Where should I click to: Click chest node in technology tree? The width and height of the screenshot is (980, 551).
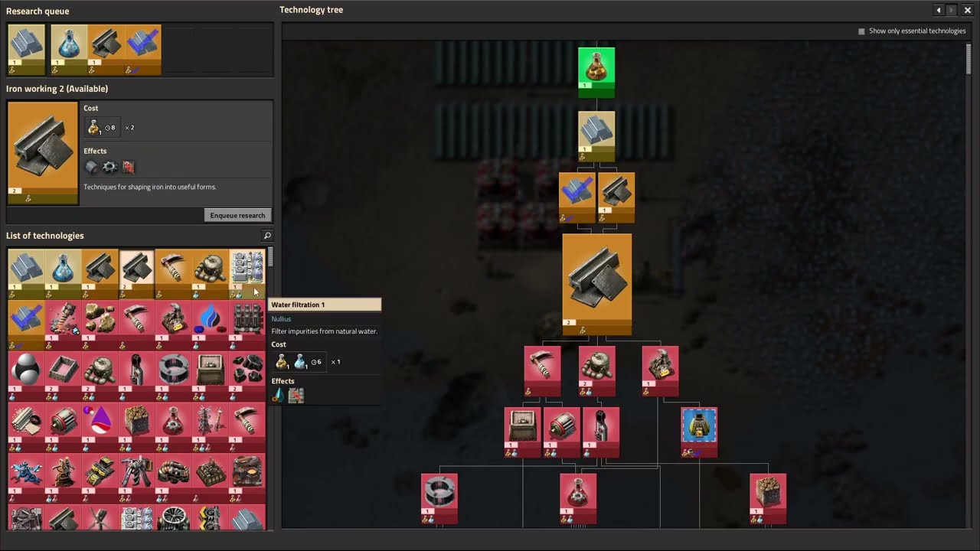(523, 432)
